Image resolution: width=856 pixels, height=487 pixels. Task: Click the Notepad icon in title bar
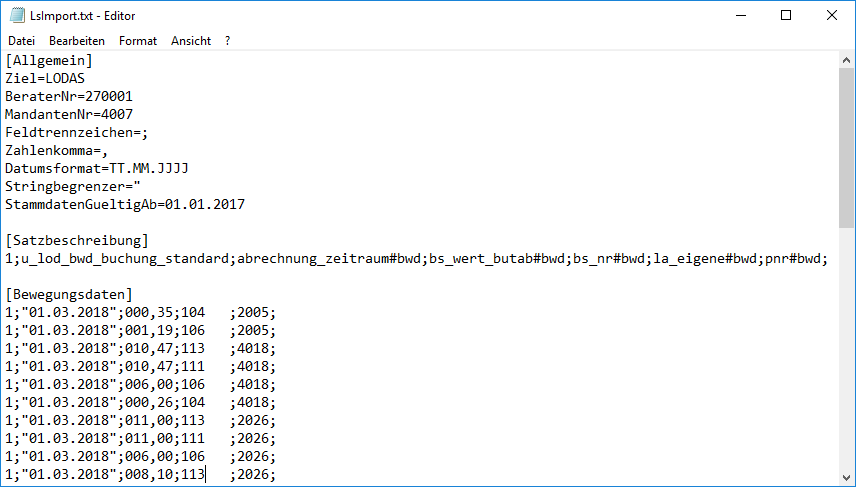(x=17, y=16)
